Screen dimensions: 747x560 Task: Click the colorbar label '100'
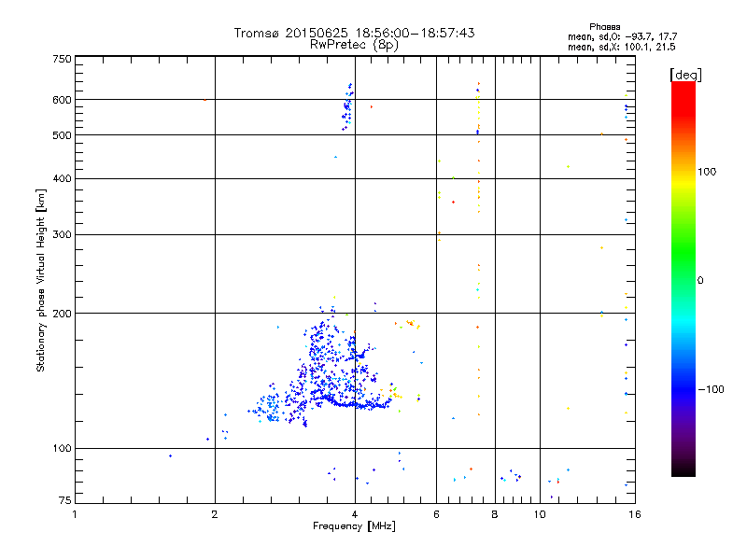[707, 172]
